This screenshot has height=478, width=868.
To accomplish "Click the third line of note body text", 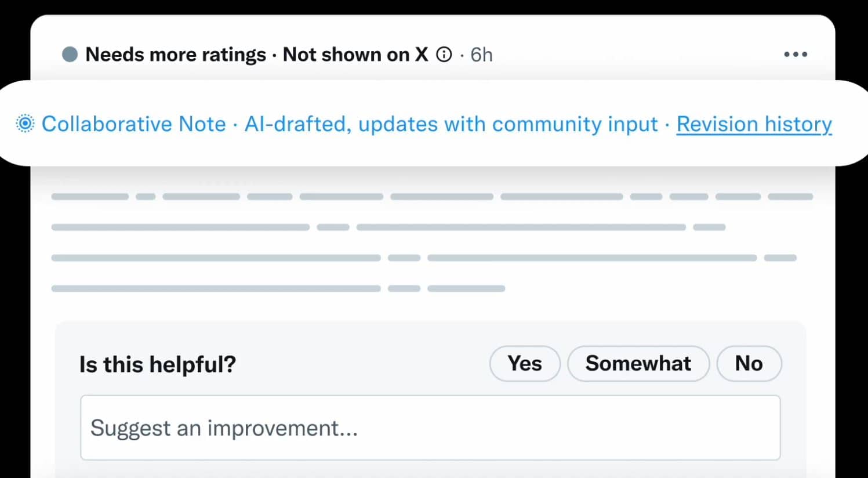I will pyautogui.click(x=423, y=258).
